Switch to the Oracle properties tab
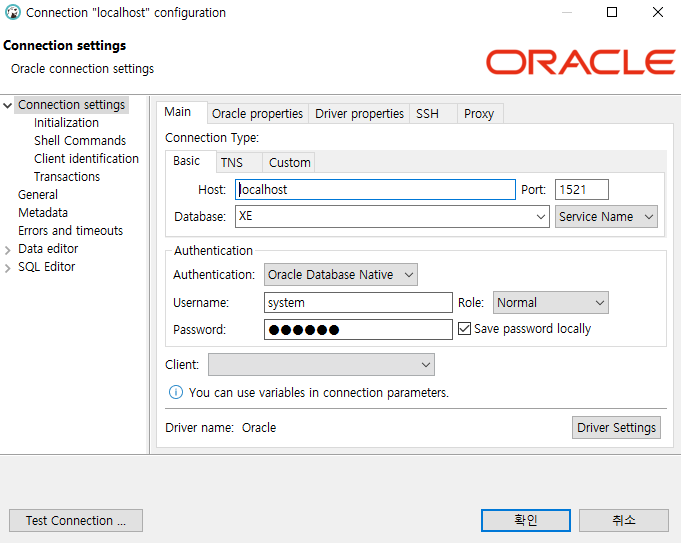This screenshot has height=543, width=681. (257, 114)
